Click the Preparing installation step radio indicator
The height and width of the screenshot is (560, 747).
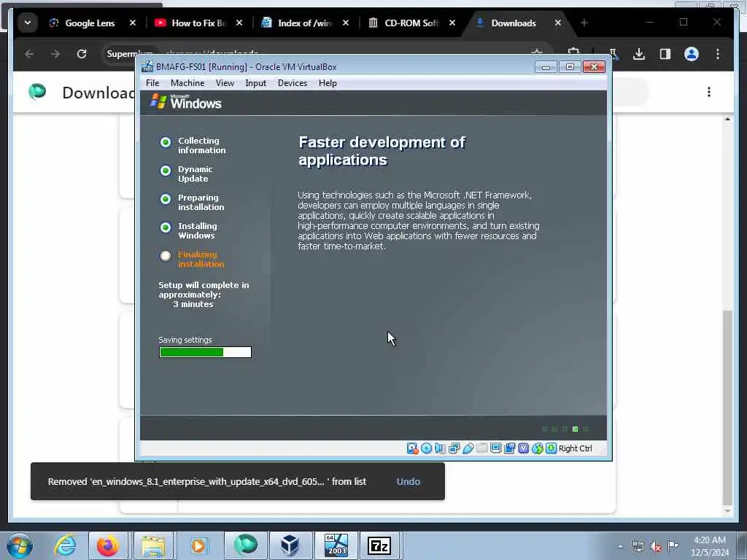(x=166, y=199)
